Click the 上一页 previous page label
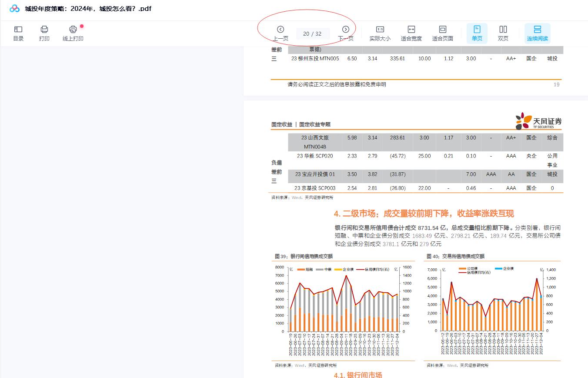This screenshot has width=588, height=378. click(x=281, y=38)
